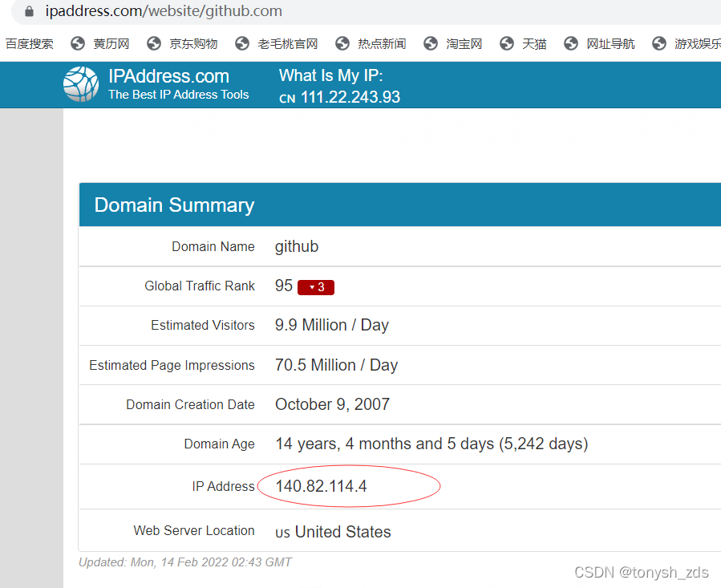Open the 游戏娱乐 bookmark

point(698,43)
